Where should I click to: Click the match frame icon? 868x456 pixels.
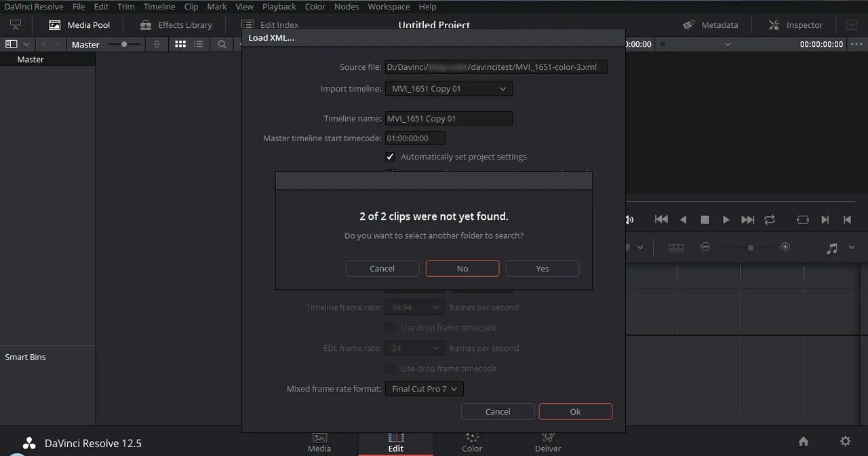coord(803,219)
